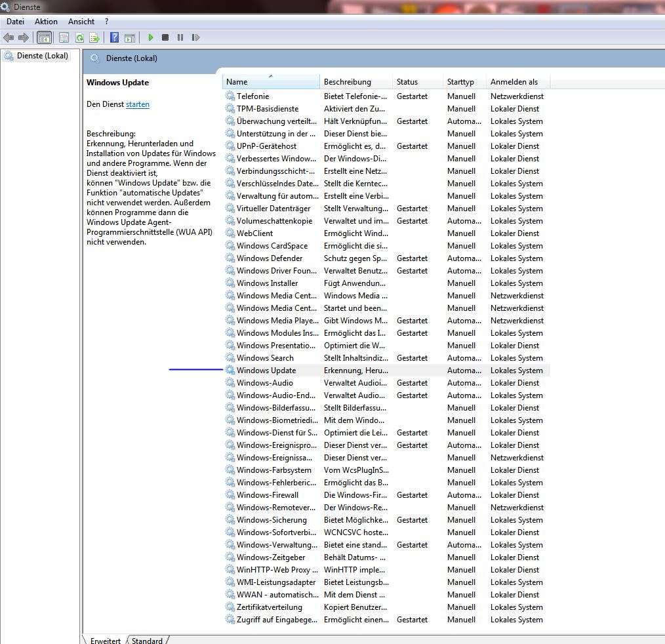Sort by the Anmelden als column header

[518, 82]
